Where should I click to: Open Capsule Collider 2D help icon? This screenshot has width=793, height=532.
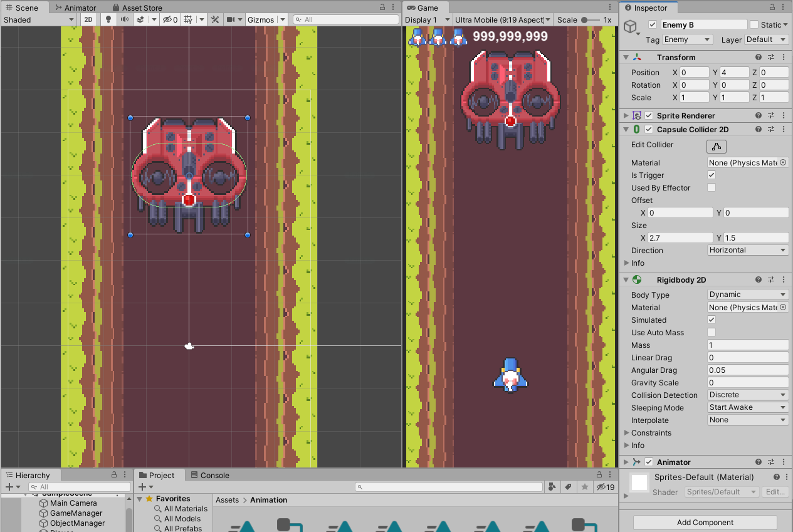pyautogui.click(x=758, y=130)
